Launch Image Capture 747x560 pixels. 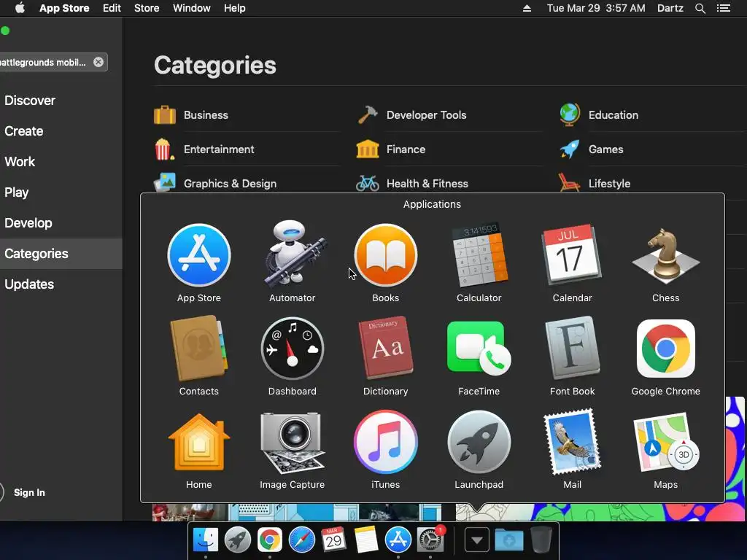[292, 442]
